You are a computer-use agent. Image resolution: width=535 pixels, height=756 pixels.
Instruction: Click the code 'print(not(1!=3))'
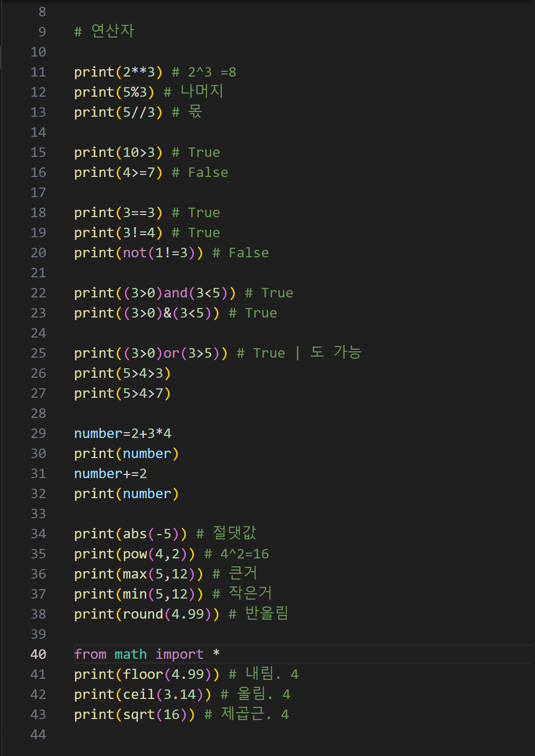coord(138,253)
